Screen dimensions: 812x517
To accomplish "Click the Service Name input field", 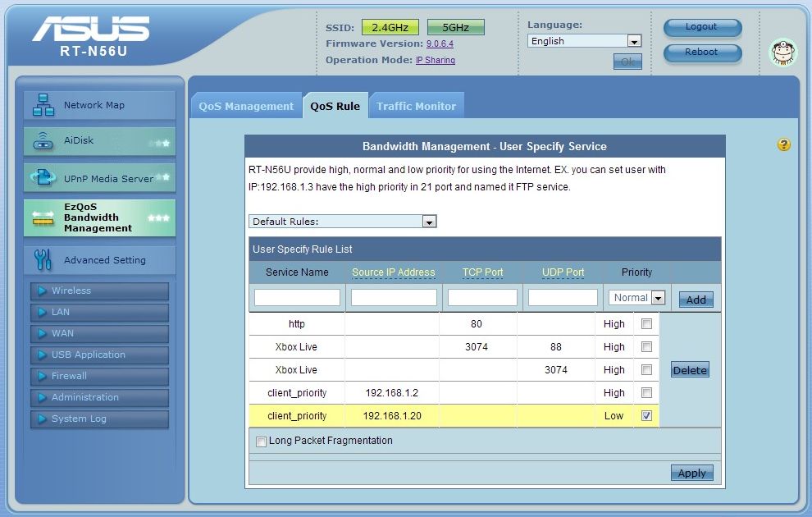I will [x=297, y=297].
